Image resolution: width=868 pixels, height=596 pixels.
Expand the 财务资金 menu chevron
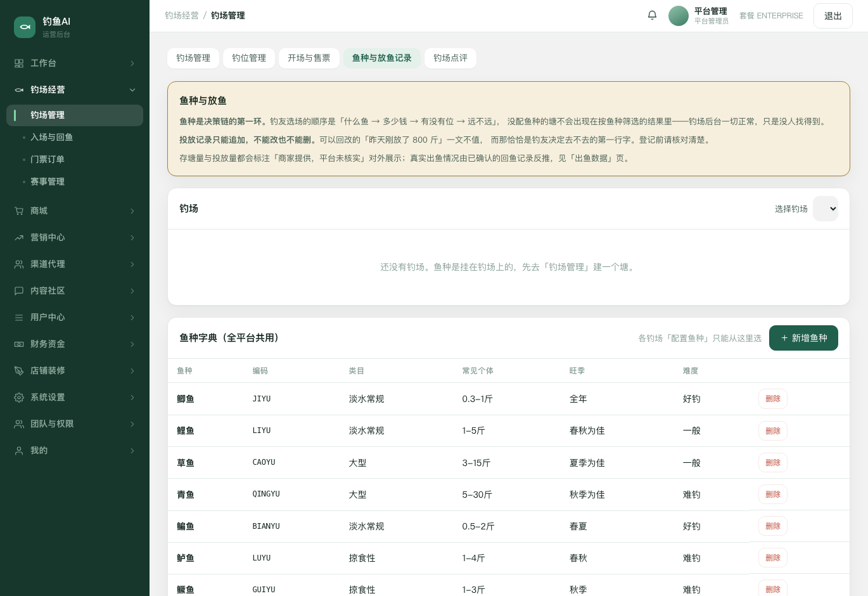click(132, 344)
